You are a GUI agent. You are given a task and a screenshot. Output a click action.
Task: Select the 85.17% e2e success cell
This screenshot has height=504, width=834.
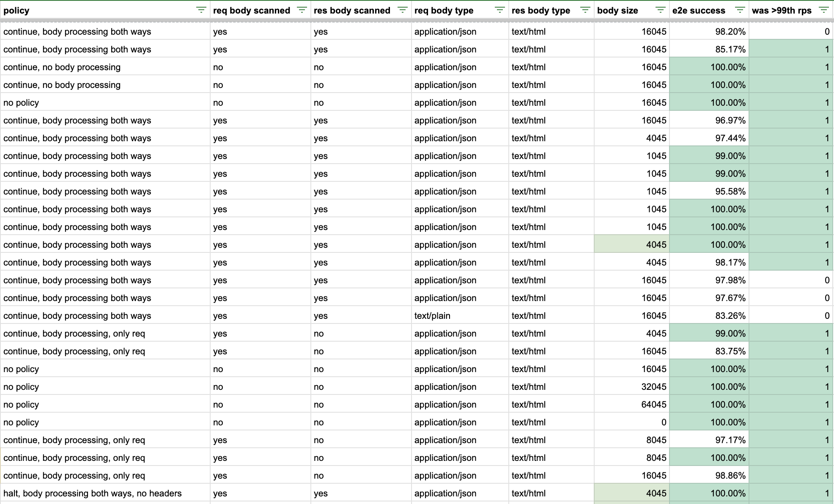pyautogui.click(x=730, y=49)
